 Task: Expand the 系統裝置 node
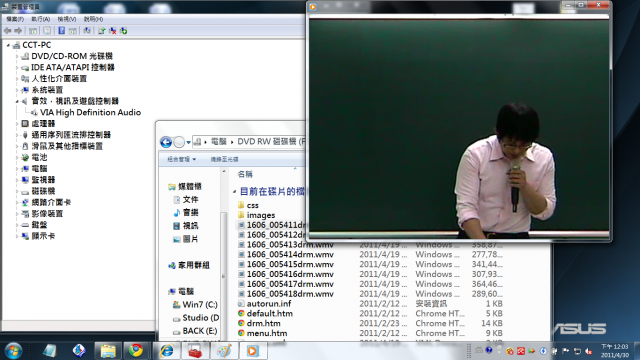(x=17, y=90)
